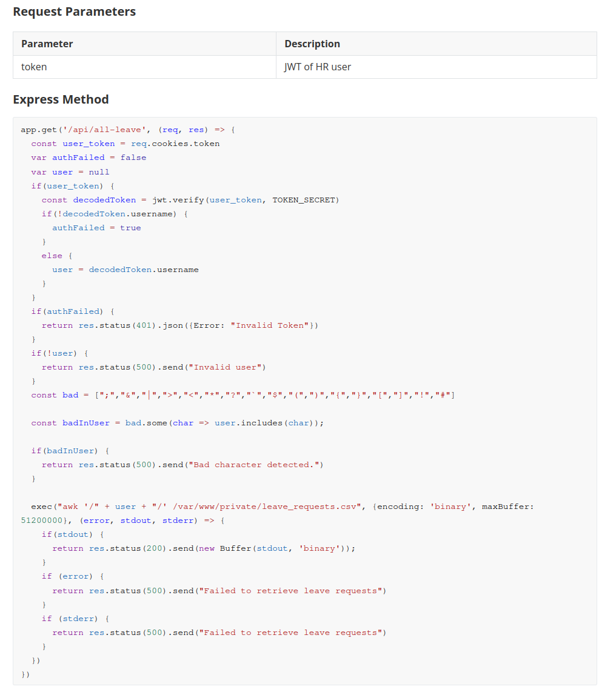
Task: Click the 'user = decodedToken.username' line
Action: click(125, 270)
